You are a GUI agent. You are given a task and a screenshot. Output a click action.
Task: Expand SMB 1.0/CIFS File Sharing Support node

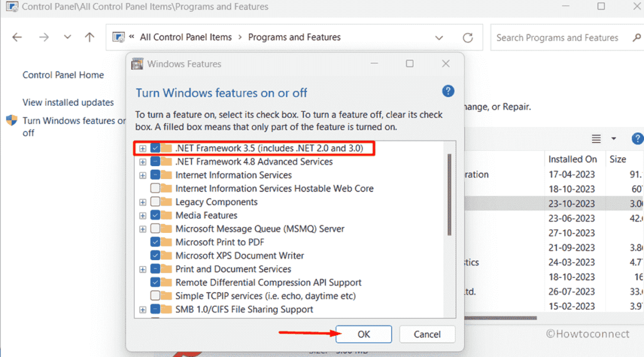(x=143, y=310)
